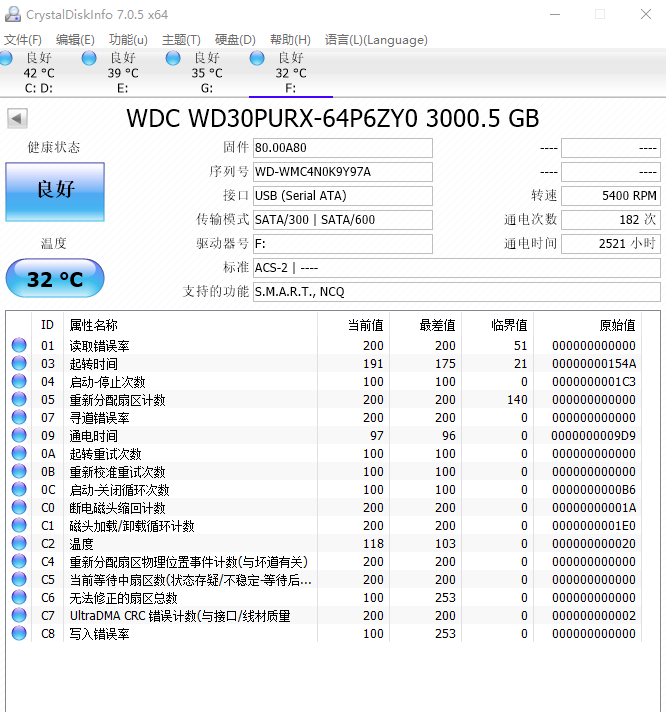Click the previous disk arrow button
The image size is (666, 712).
click(x=17, y=119)
